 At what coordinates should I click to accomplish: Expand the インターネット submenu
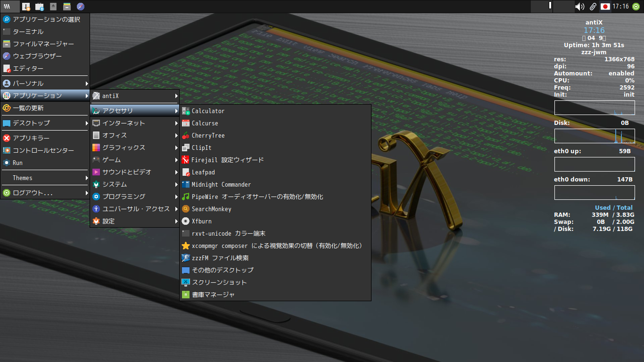coord(135,123)
